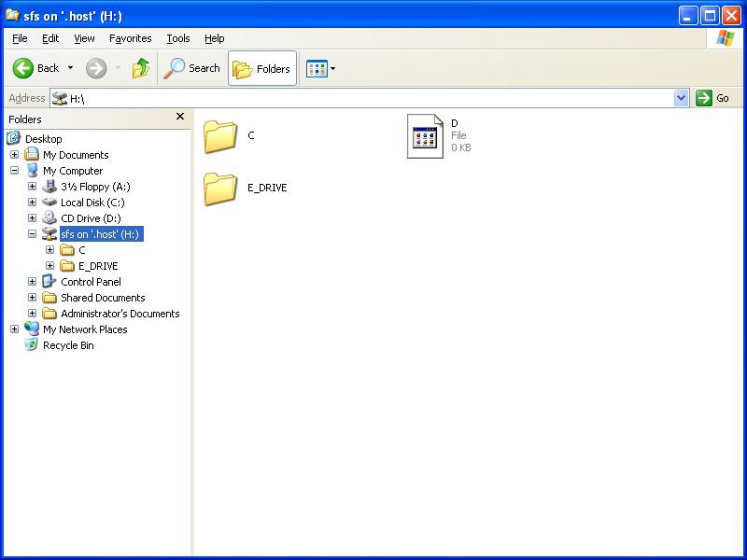
Task: Select Administrator's Documents in the tree
Action: click(120, 314)
